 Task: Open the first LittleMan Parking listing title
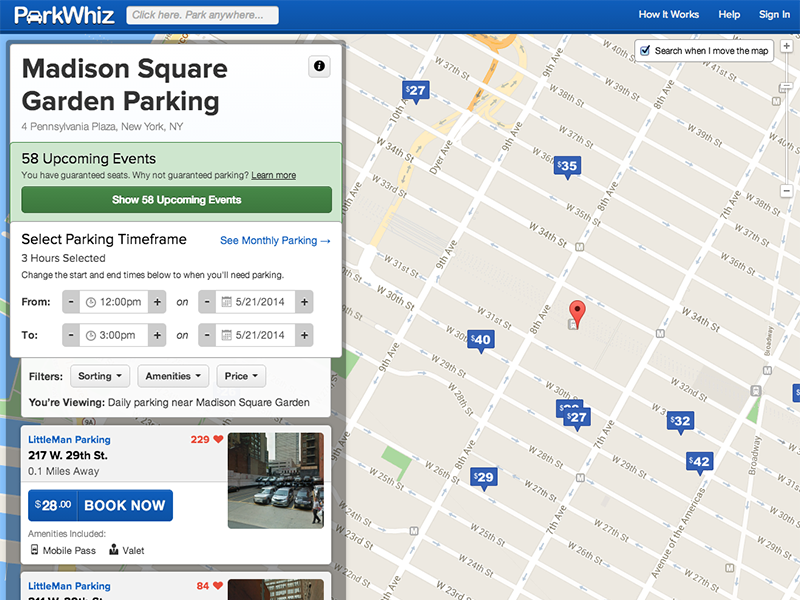pos(69,439)
